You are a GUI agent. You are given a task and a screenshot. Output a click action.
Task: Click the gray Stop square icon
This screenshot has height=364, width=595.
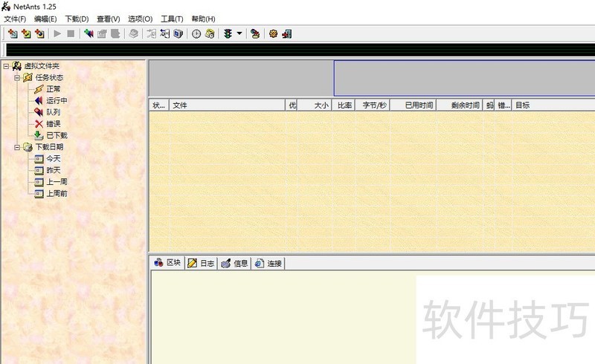point(71,33)
